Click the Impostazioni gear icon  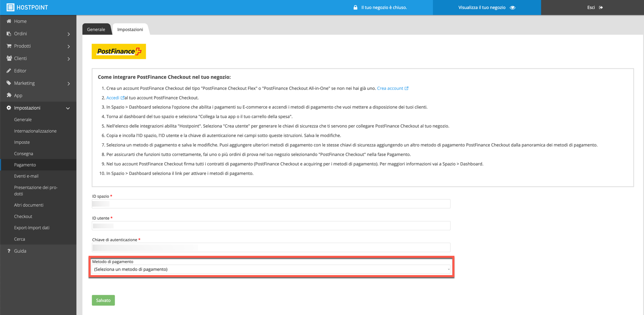[x=9, y=108]
